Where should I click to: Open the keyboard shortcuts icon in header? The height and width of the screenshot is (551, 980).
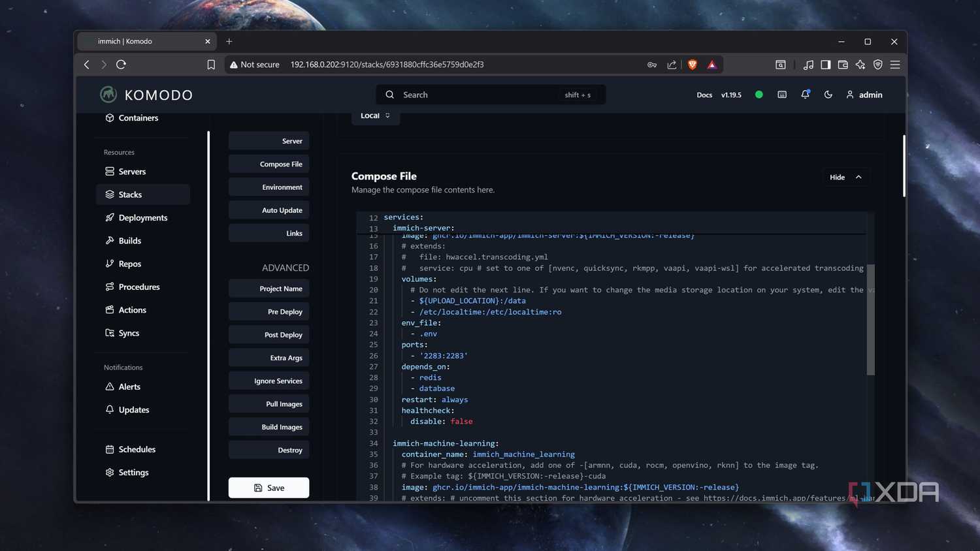coord(782,95)
